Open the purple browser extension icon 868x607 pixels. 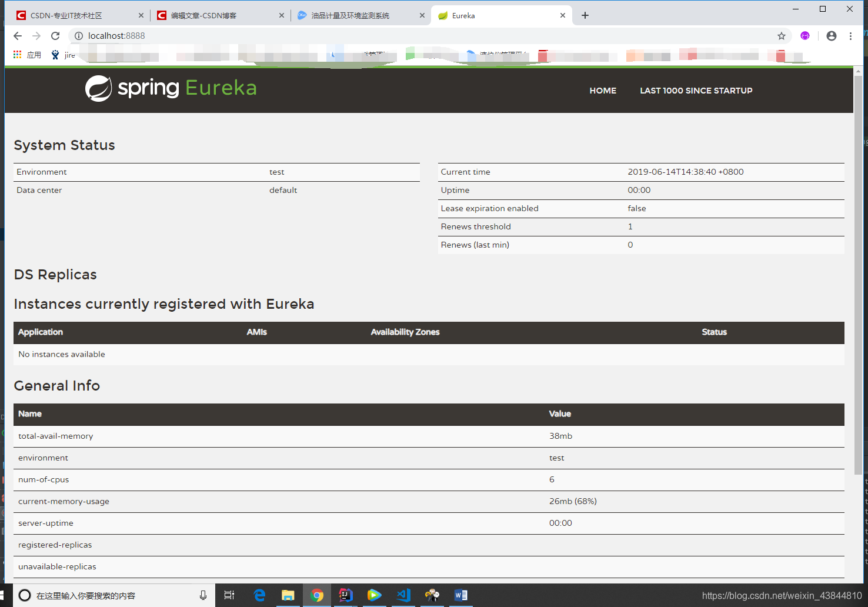point(805,36)
